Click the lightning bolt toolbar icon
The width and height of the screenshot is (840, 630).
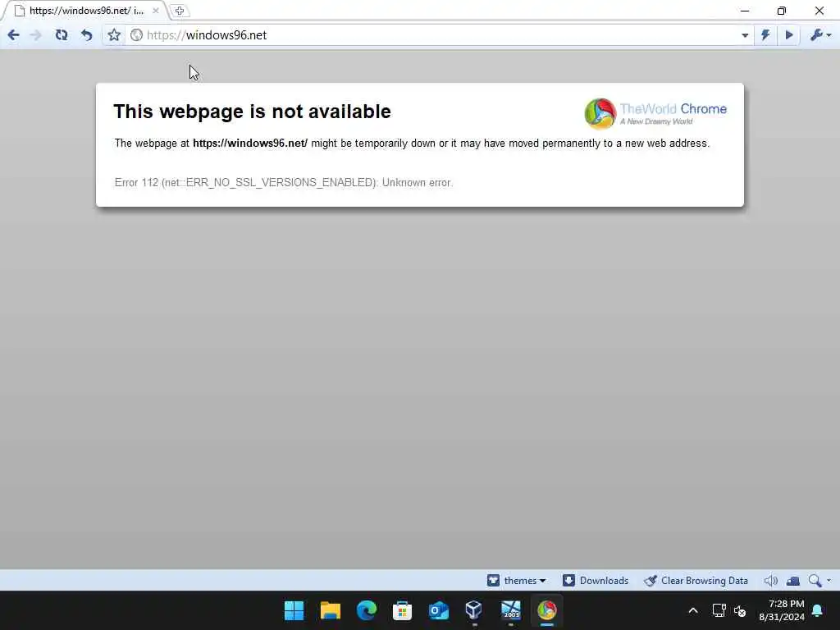tap(765, 35)
